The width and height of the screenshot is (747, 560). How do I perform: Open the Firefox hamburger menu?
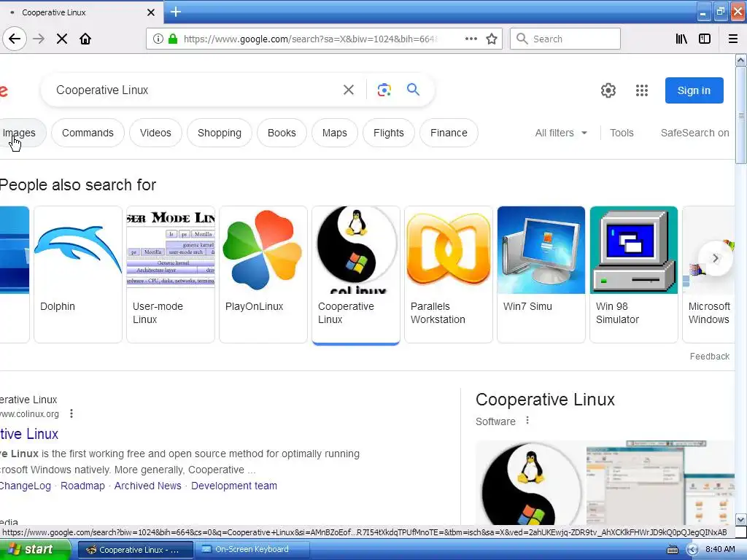[732, 39]
